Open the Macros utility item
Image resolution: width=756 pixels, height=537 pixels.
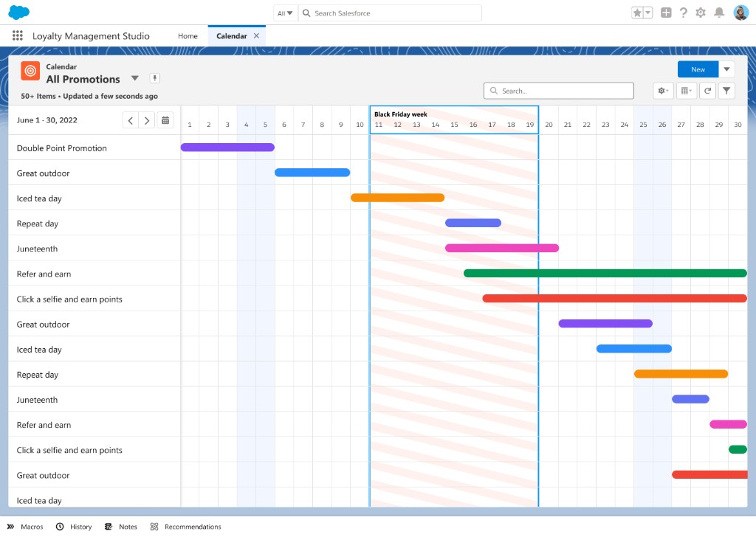tap(25, 527)
